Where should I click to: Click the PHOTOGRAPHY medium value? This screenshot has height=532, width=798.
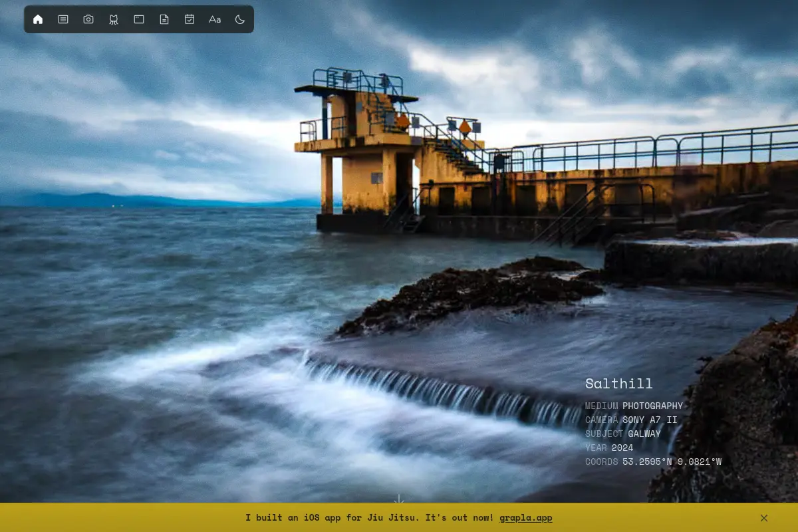(653, 406)
